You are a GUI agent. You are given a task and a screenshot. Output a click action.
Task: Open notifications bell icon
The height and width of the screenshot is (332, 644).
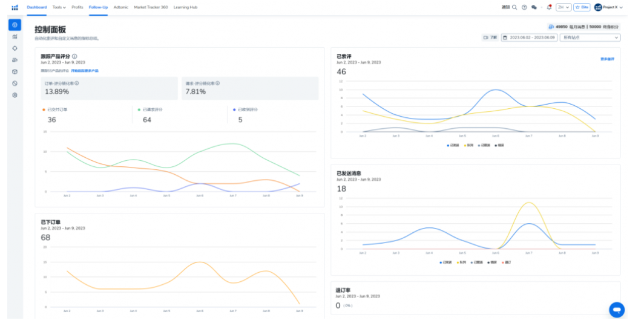click(549, 7)
